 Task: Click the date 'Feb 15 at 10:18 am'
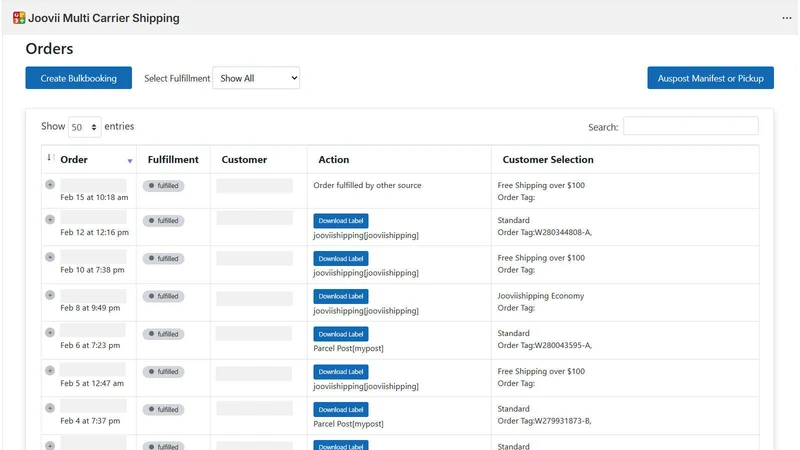pos(94,197)
